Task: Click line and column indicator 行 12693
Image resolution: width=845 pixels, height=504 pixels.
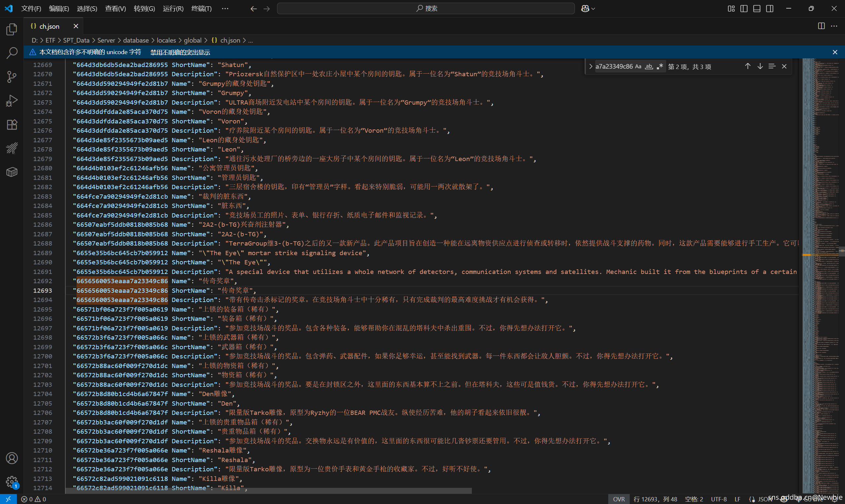Action: pyautogui.click(x=655, y=499)
